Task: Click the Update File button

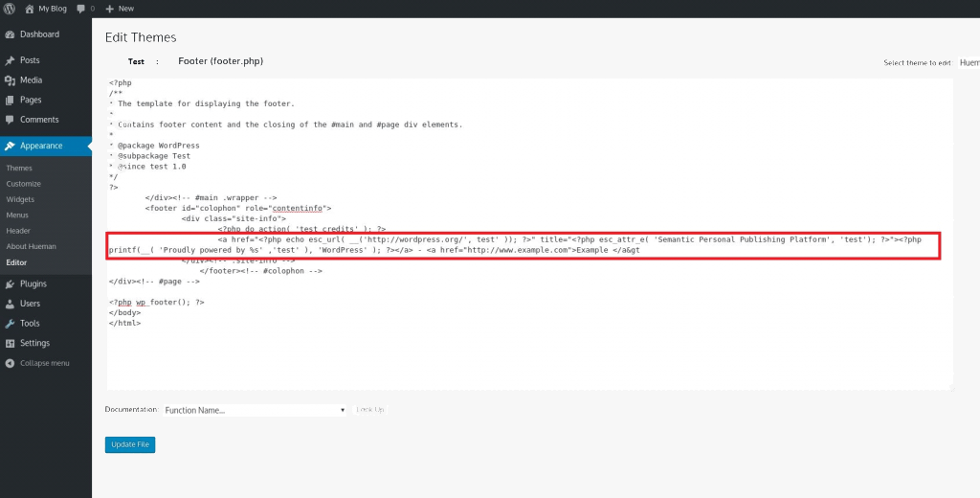Action: coord(130,444)
